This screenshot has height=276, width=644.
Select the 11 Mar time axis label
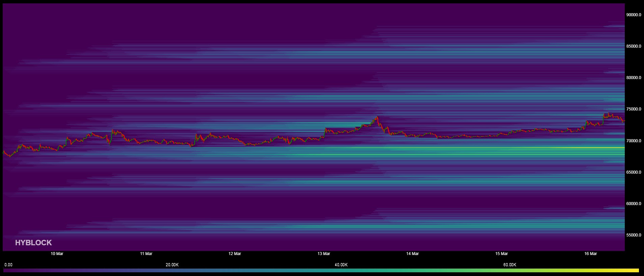(x=146, y=254)
